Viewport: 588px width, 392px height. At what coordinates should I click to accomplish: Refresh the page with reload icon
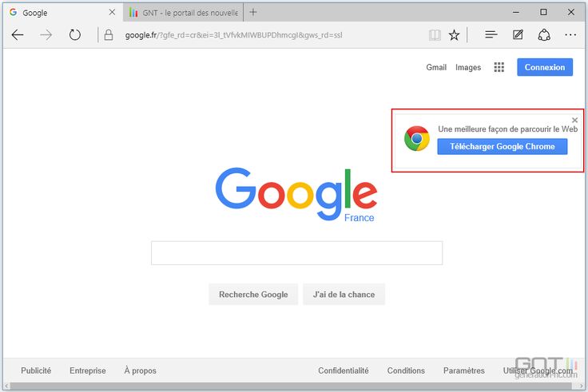(x=74, y=35)
